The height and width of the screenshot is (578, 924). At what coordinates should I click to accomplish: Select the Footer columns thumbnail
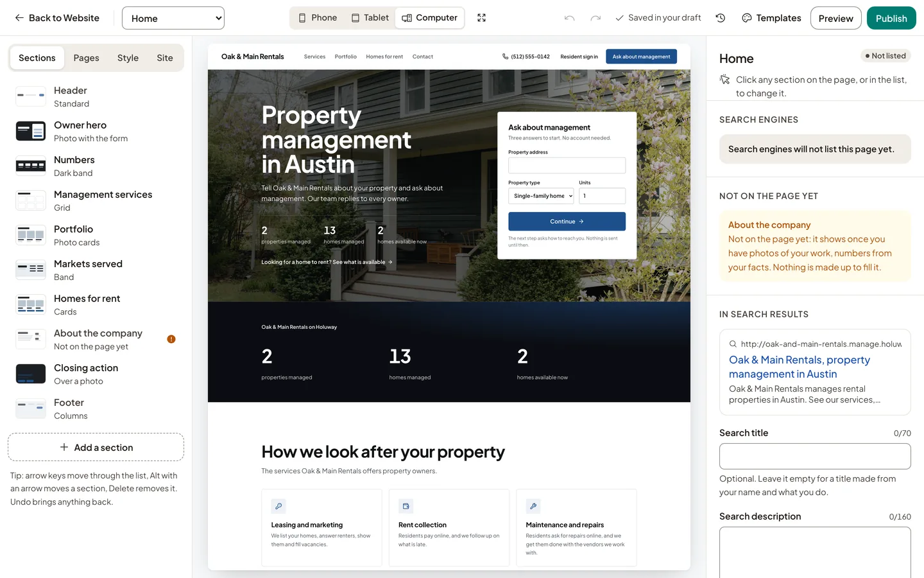click(x=31, y=409)
